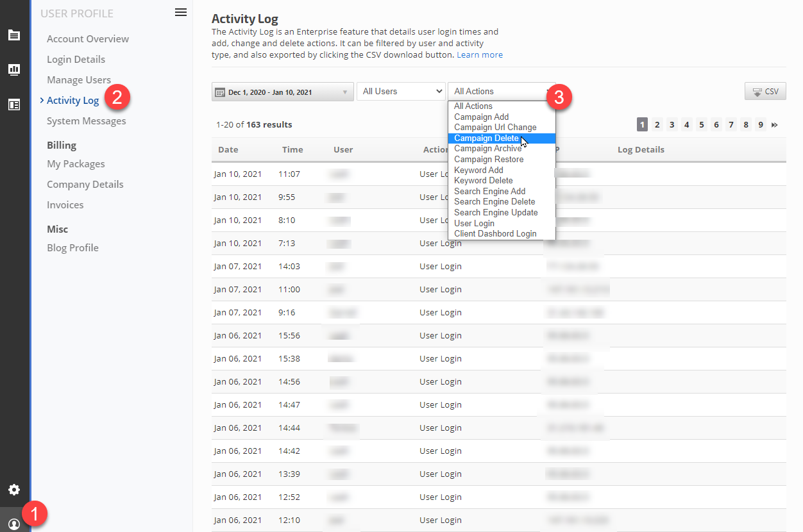803x532 pixels.
Task: Open the date range picker dropdown
Action: [282, 92]
